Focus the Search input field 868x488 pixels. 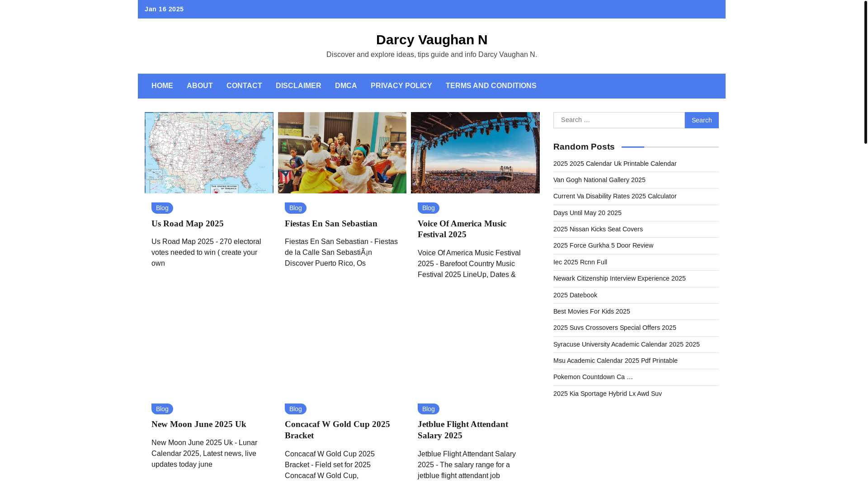[x=619, y=120]
